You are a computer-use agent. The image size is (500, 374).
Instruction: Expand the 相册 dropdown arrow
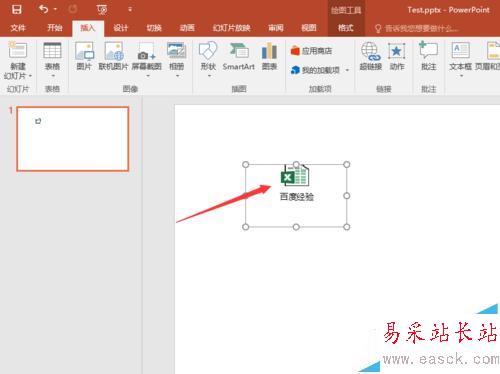point(177,76)
